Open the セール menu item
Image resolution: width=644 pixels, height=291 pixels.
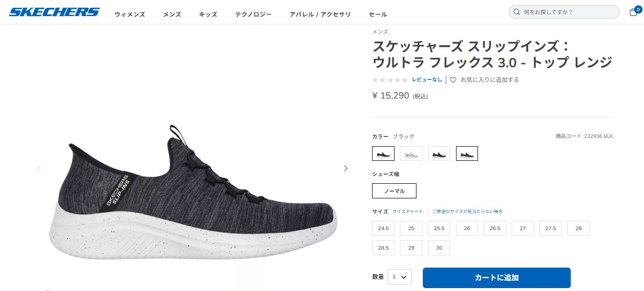pos(377,14)
